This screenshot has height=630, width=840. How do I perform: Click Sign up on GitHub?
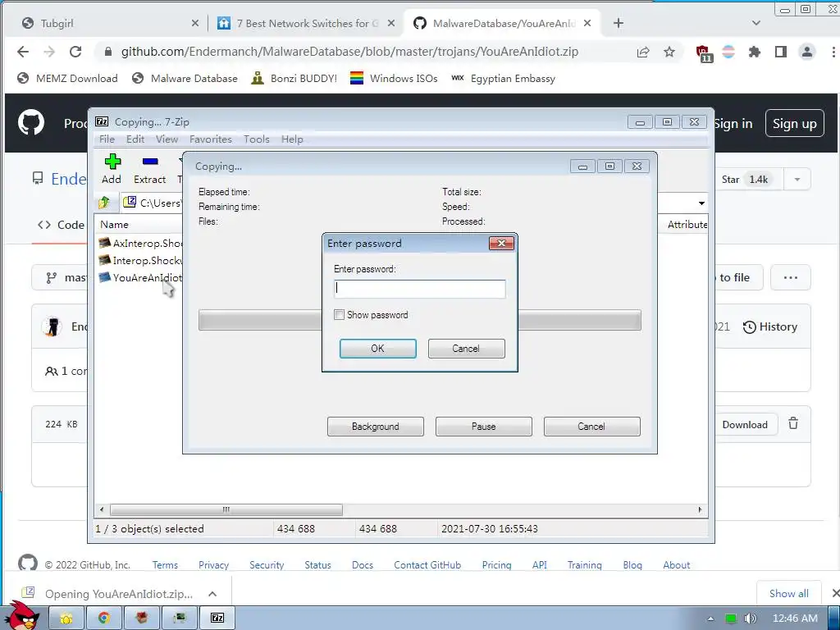[794, 123]
